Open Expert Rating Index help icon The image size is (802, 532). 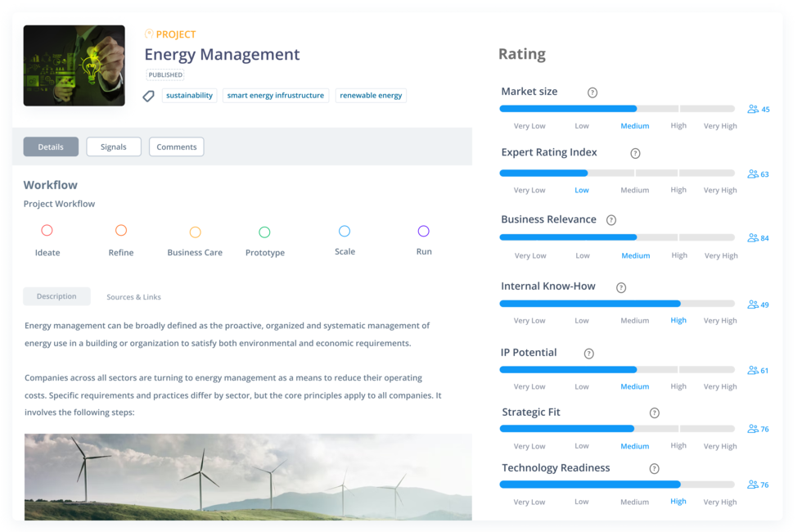(x=635, y=154)
